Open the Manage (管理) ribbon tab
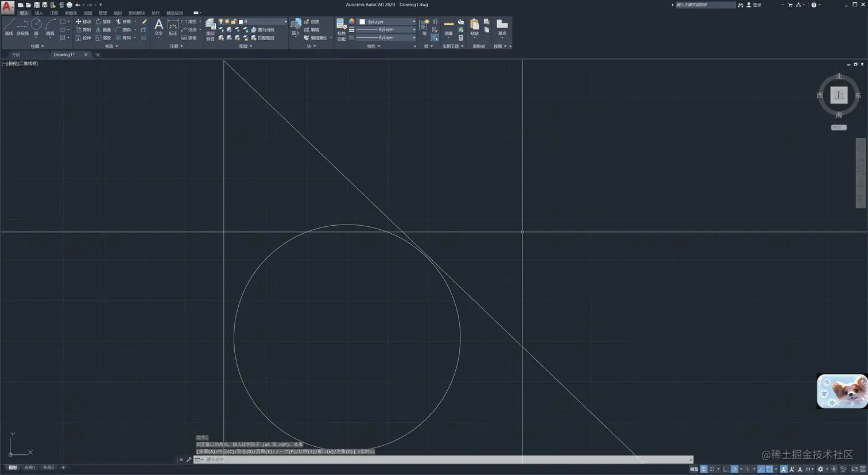 pyautogui.click(x=103, y=13)
